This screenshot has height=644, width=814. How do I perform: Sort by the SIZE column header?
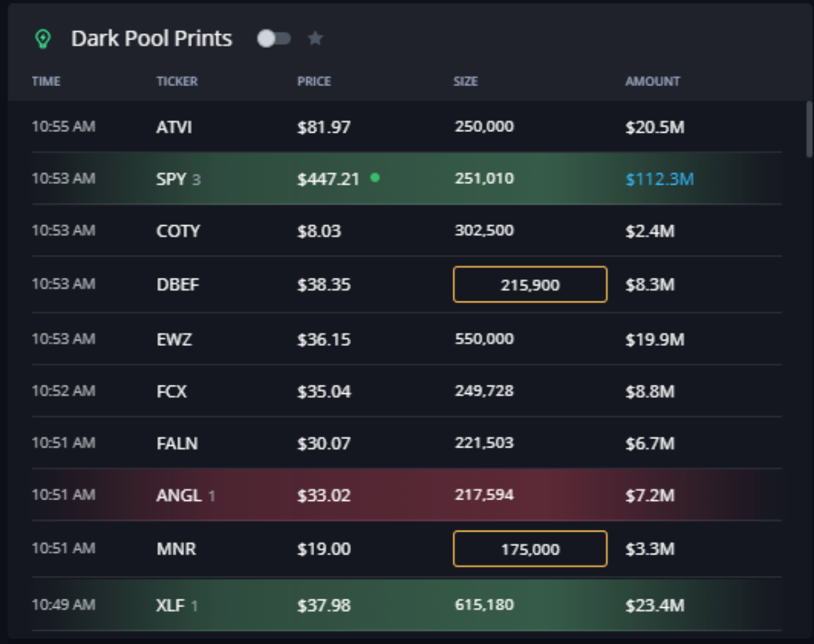point(466,81)
